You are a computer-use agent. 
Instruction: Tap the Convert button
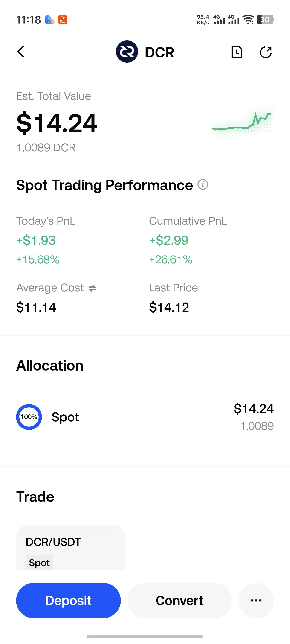pos(179,601)
